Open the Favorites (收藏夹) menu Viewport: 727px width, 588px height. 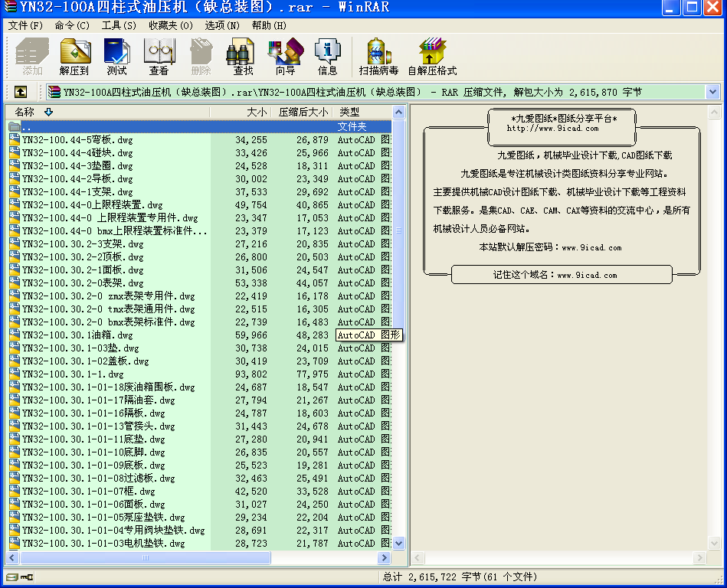pos(170,25)
